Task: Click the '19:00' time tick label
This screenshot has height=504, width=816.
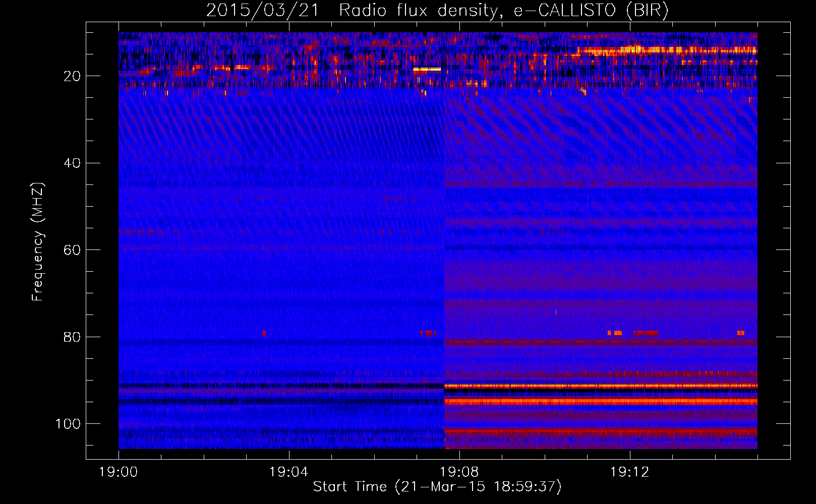Action: click(119, 472)
